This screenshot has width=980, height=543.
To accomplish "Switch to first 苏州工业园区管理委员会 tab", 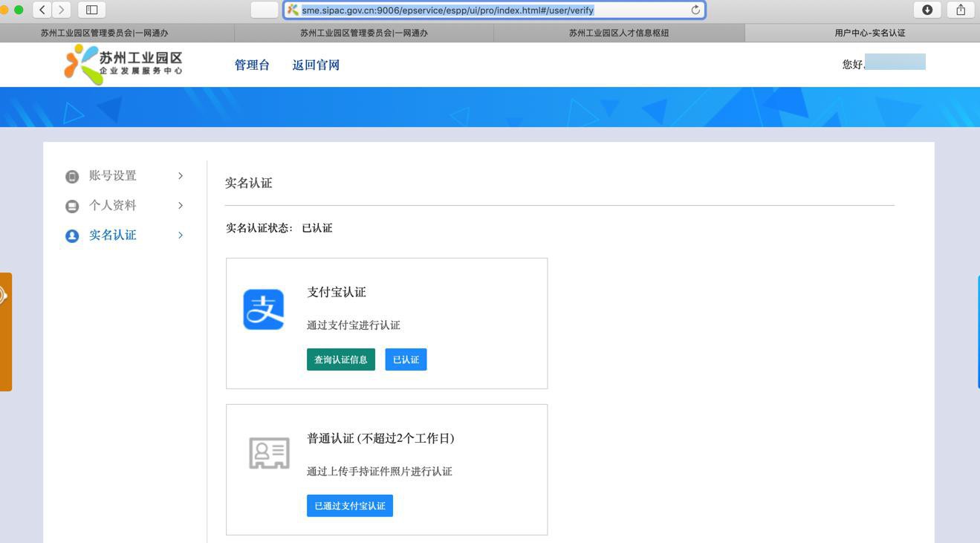I will tap(104, 33).
